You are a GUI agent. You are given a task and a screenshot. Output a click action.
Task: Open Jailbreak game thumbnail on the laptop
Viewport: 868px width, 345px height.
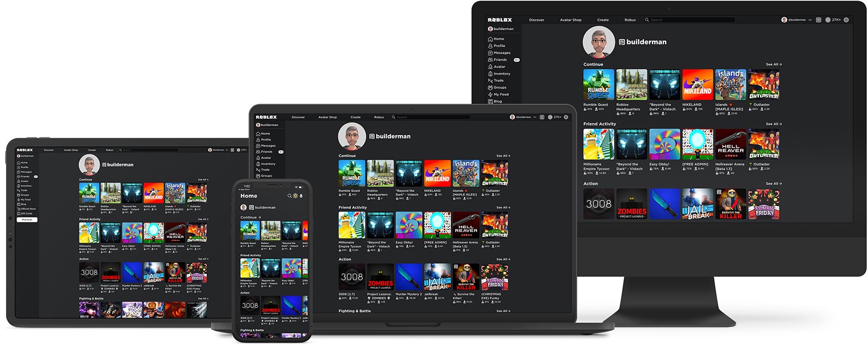tap(437, 277)
